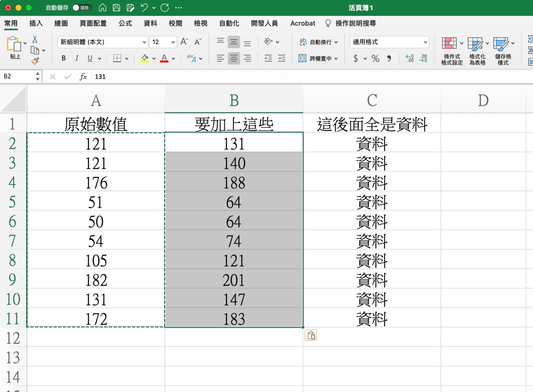
Task: Apply the yellow fill color
Action: tap(145, 58)
